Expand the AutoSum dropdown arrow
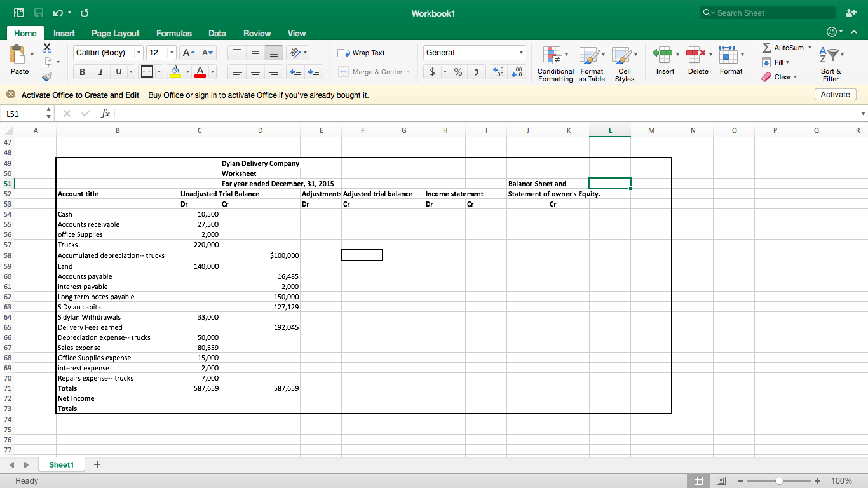The image size is (868, 488). point(810,48)
